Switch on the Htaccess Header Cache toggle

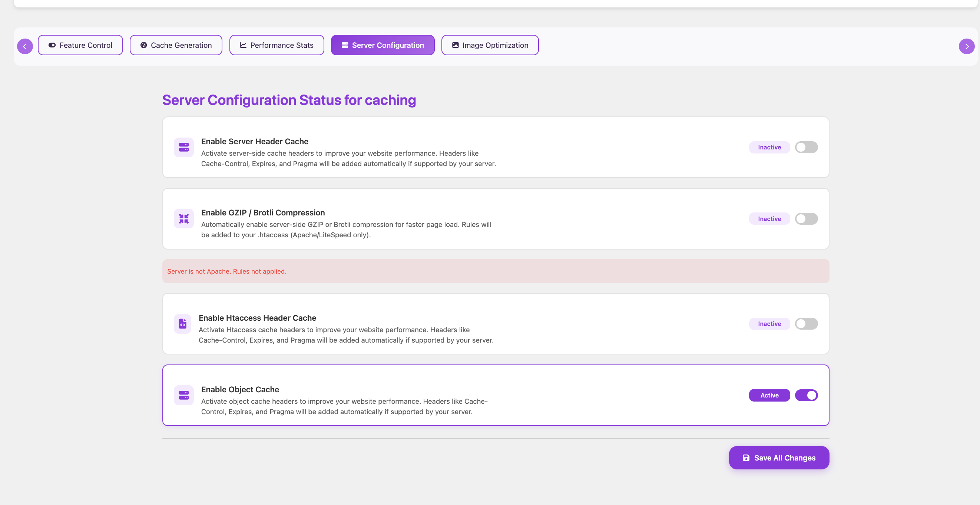click(806, 324)
